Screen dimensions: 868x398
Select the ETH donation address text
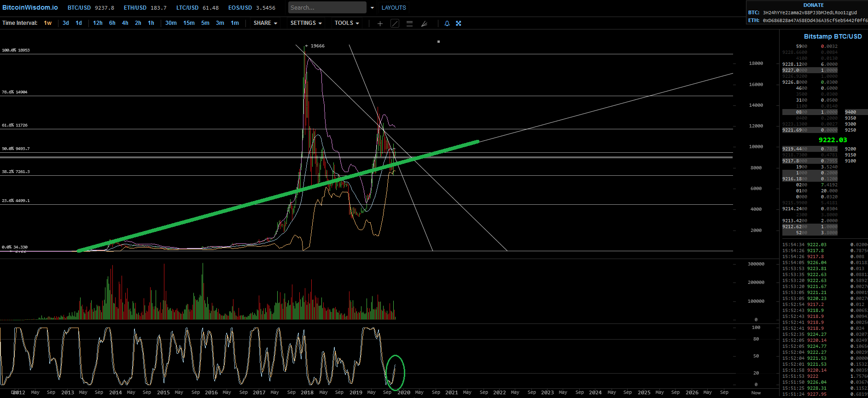point(815,20)
